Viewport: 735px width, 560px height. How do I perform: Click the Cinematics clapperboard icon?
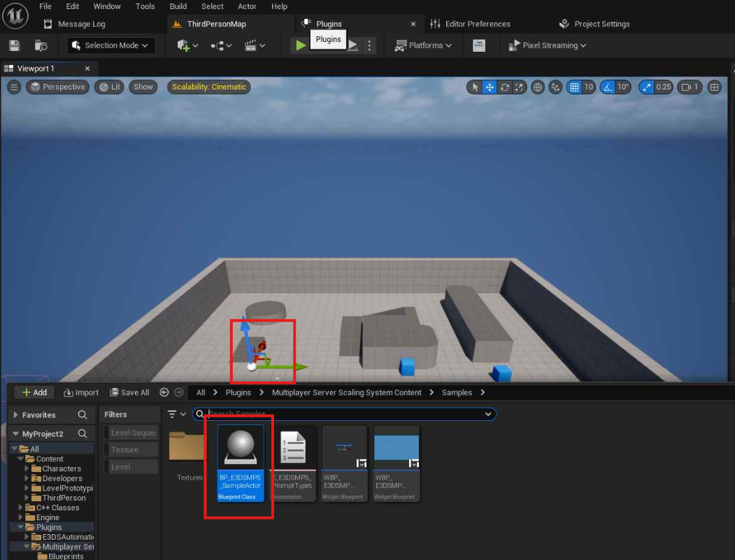pos(250,45)
